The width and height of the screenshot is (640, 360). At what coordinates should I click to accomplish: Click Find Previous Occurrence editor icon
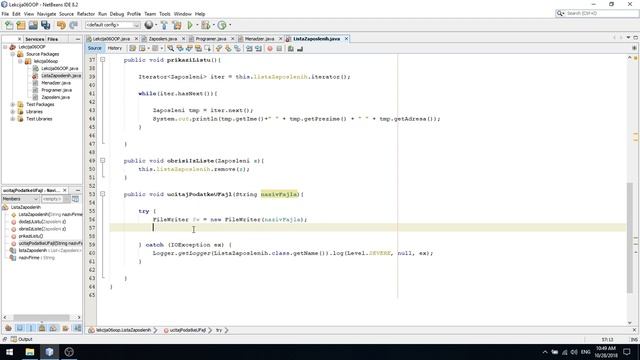[180, 49]
